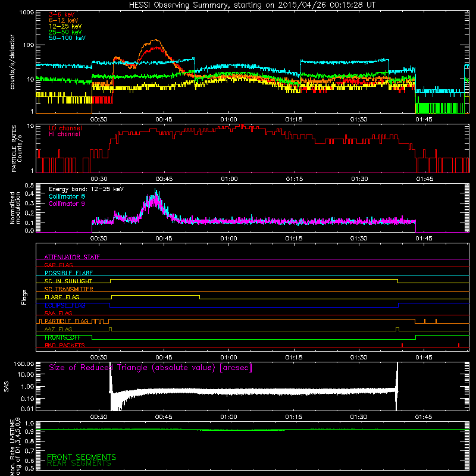This screenshot has width=476, height=476.
Task: Select the ECLIPSE FLAG label
Action: (65, 305)
